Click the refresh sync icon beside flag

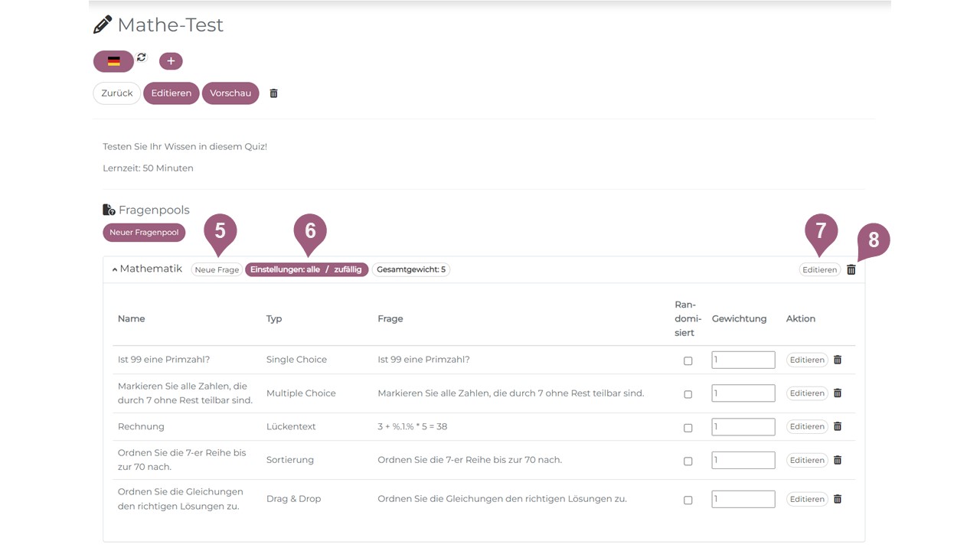coord(142,57)
